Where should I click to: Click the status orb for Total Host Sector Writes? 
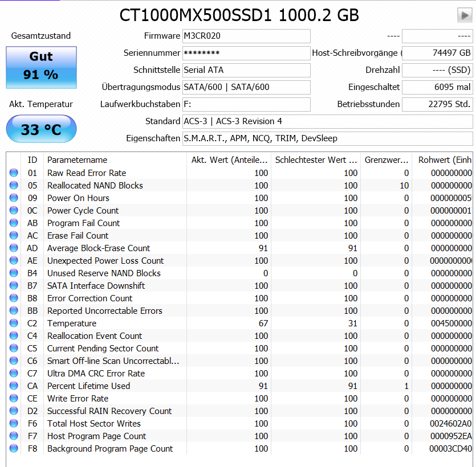14,424
